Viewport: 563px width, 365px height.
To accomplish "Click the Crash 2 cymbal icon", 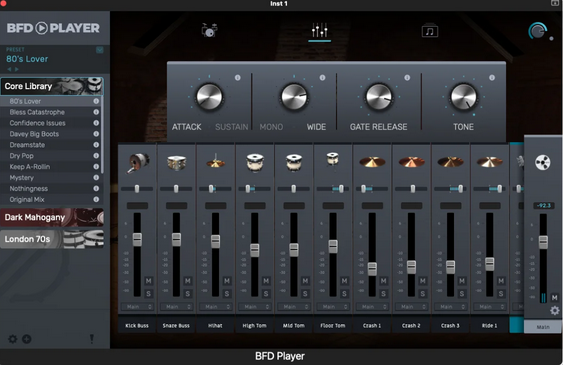I will click(x=411, y=162).
